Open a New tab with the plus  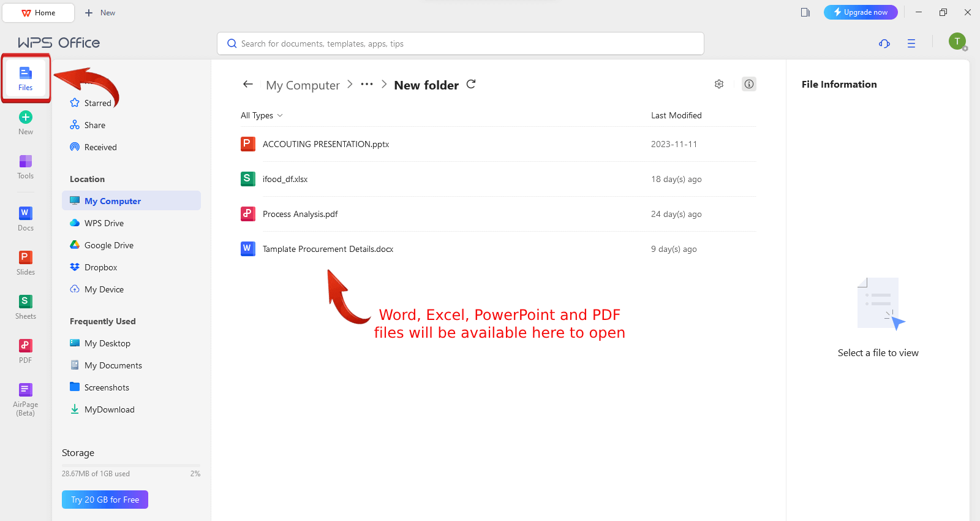tap(100, 13)
